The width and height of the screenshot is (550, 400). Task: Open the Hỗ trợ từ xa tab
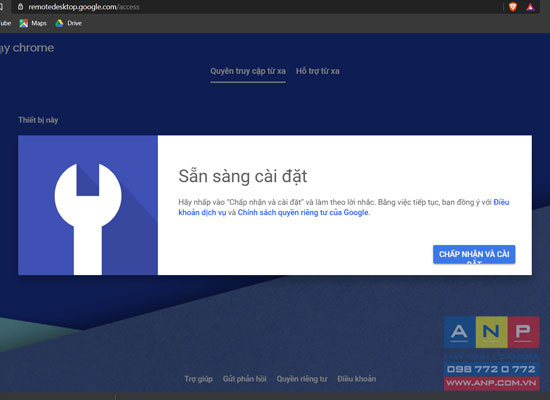coord(317,71)
